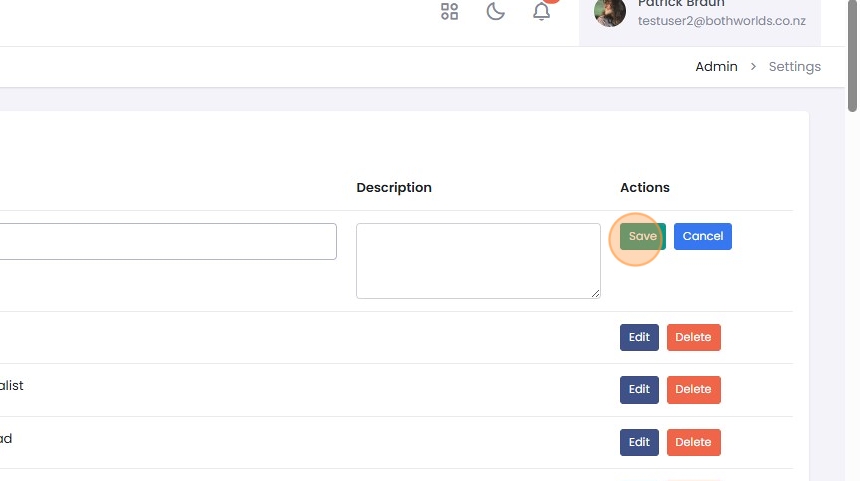This screenshot has width=860, height=481.
Task: Click Patrick Braun's profile avatar
Action: click(x=610, y=12)
